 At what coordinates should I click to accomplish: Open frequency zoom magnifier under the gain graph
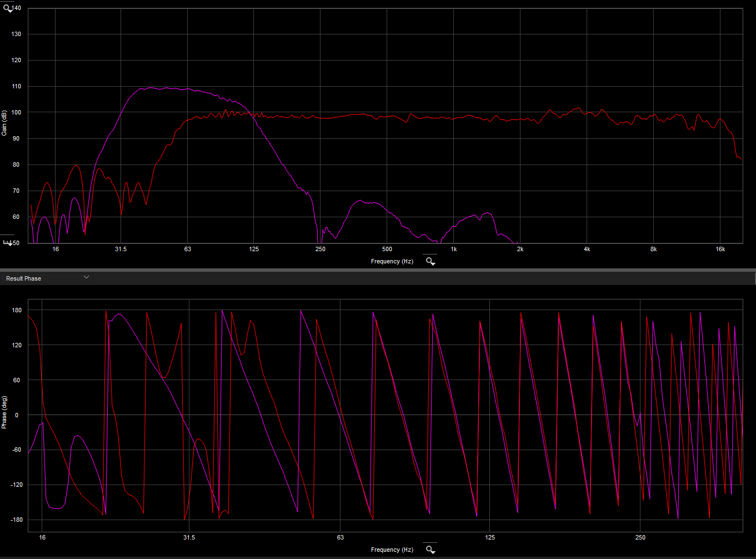coord(430,261)
